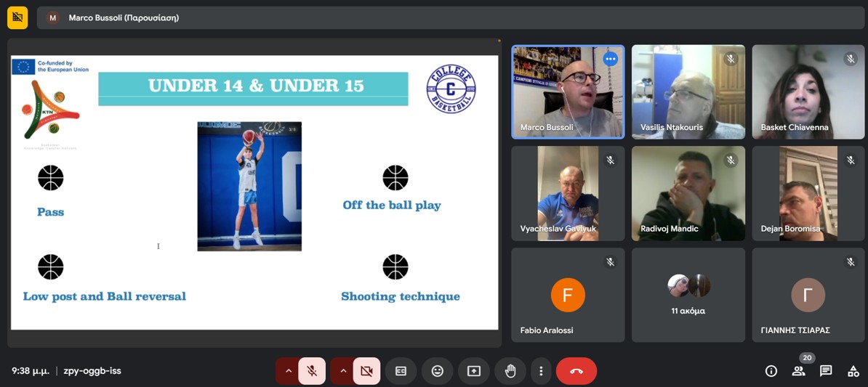This screenshot has height=387, width=868.
Task: Expand audio settings arrow beside microphone
Action: pyautogui.click(x=288, y=371)
